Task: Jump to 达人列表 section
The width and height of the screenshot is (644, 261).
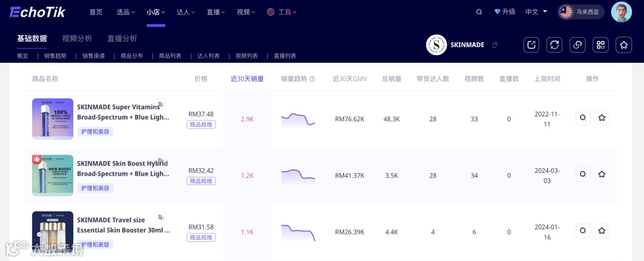Action: (x=208, y=56)
